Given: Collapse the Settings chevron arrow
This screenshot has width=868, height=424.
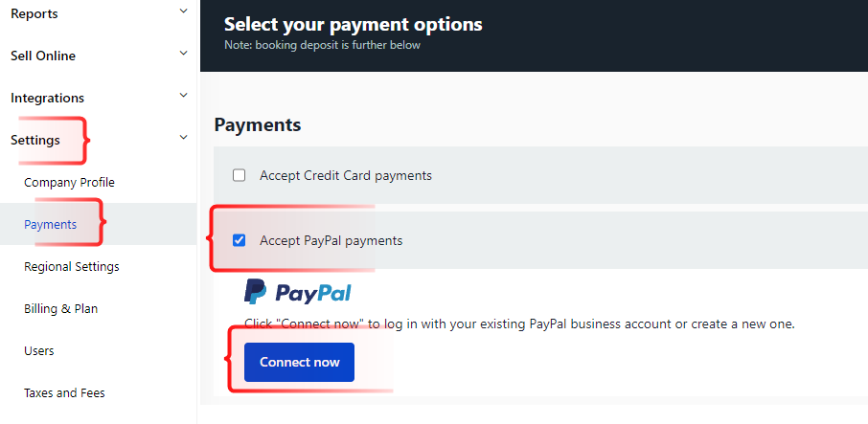Looking at the screenshot, I should pyautogui.click(x=184, y=138).
